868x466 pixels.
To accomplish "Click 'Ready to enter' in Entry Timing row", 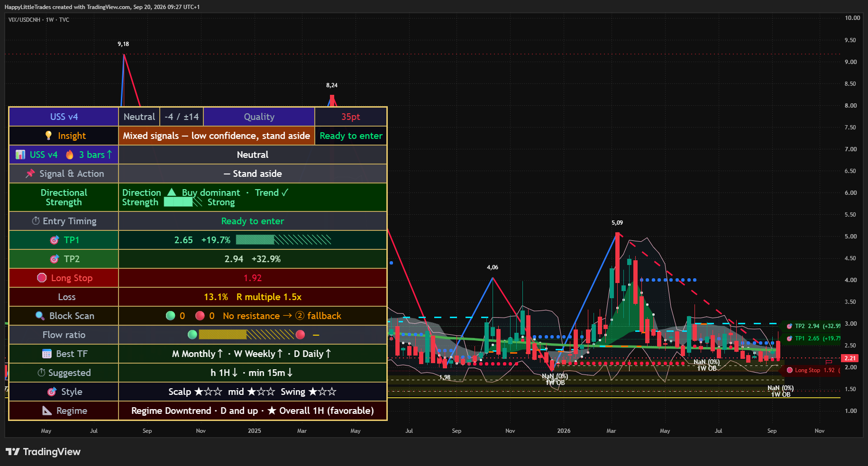I will pyautogui.click(x=253, y=221).
